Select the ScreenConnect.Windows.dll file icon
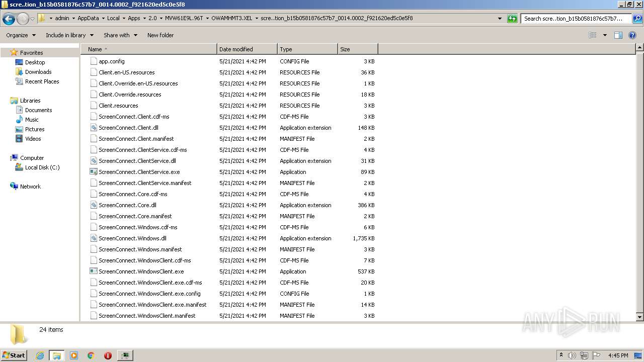The image size is (644, 362). (x=93, y=238)
